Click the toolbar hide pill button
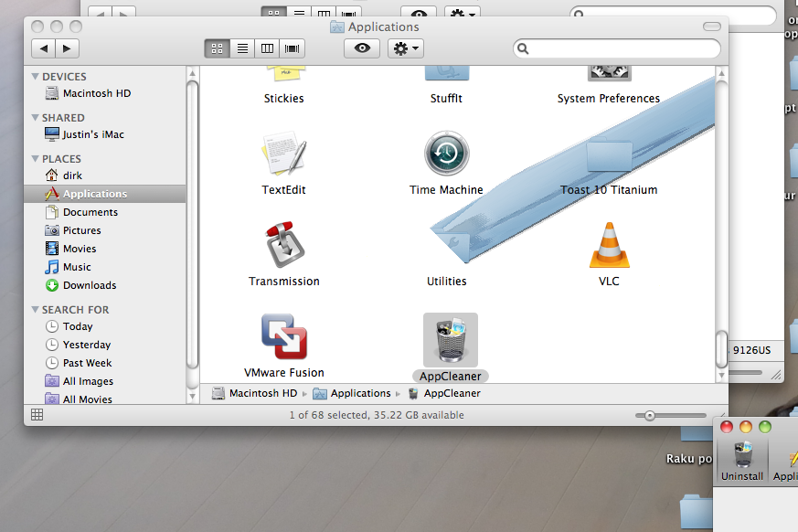The height and width of the screenshot is (532, 798). (x=711, y=27)
